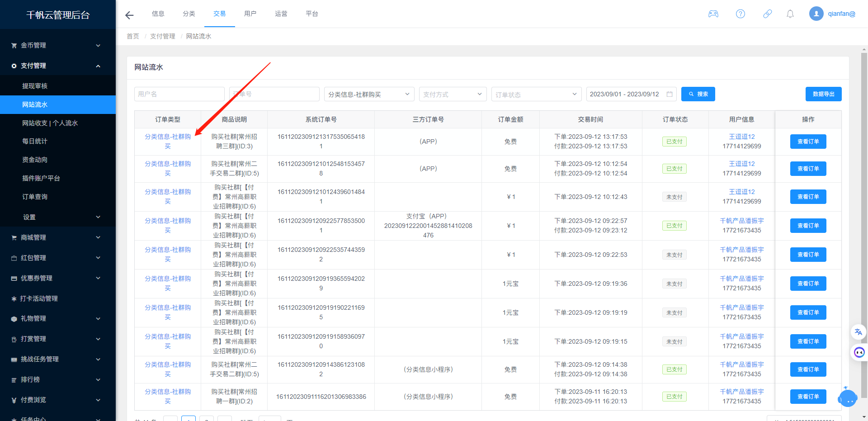Open 王逗逗12 user link in first row
Screen dimensions: 868x421
point(742,137)
